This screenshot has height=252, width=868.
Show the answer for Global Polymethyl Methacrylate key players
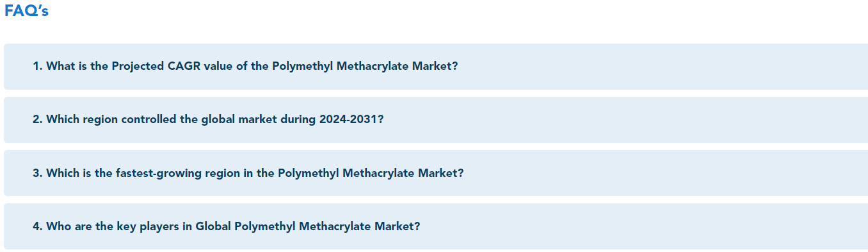point(435,226)
